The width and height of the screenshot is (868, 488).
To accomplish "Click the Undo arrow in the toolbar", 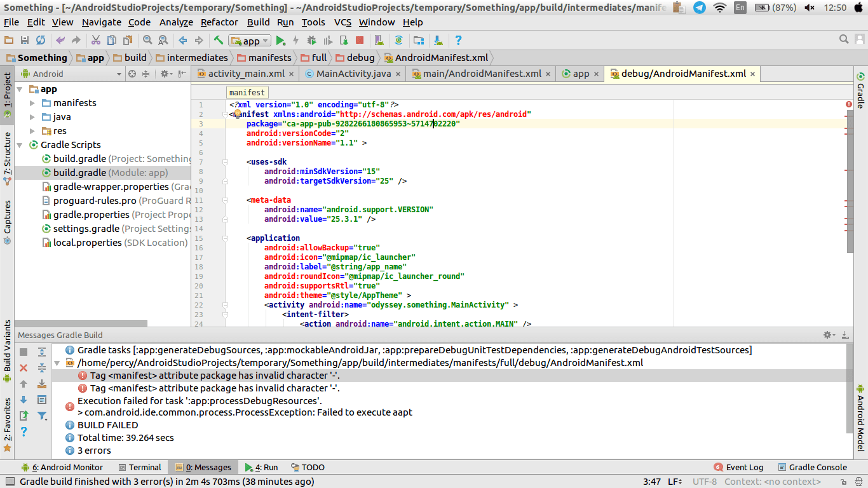I will point(60,40).
